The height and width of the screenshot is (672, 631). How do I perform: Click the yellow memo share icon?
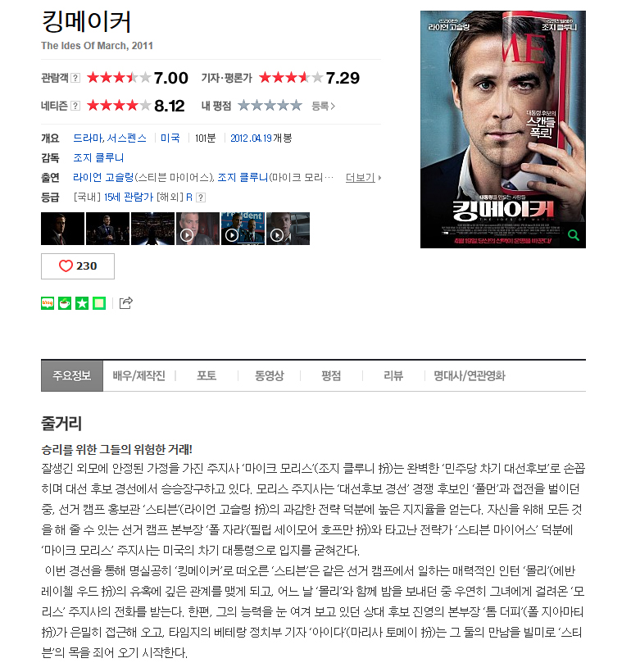point(99,303)
